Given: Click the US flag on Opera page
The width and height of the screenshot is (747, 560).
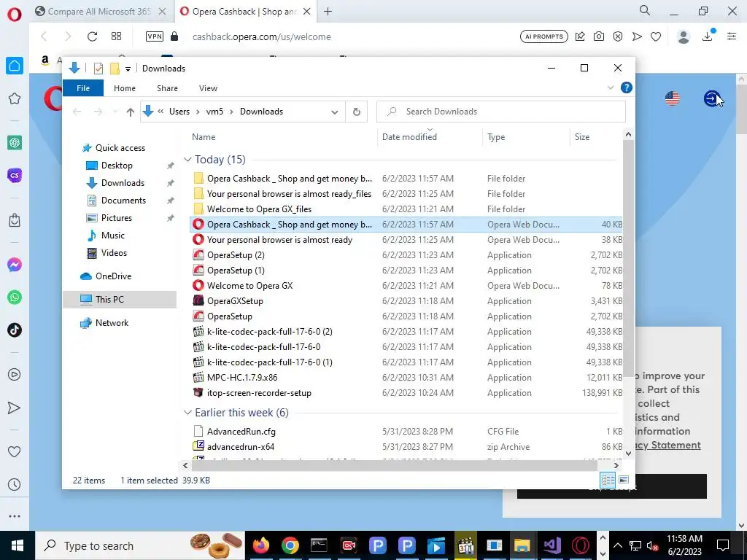Looking at the screenshot, I should [x=672, y=98].
